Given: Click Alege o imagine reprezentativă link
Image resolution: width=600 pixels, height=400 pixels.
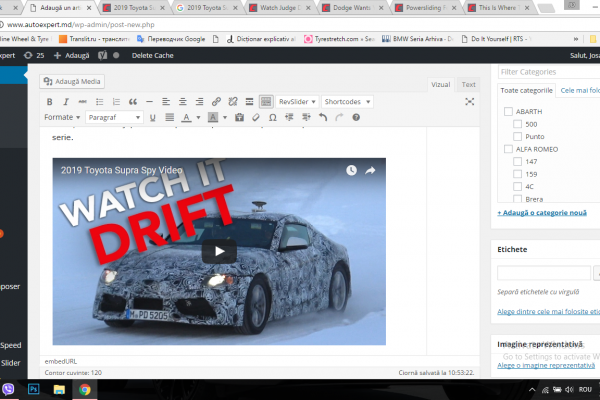Looking at the screenshot, I should point(546,366).
